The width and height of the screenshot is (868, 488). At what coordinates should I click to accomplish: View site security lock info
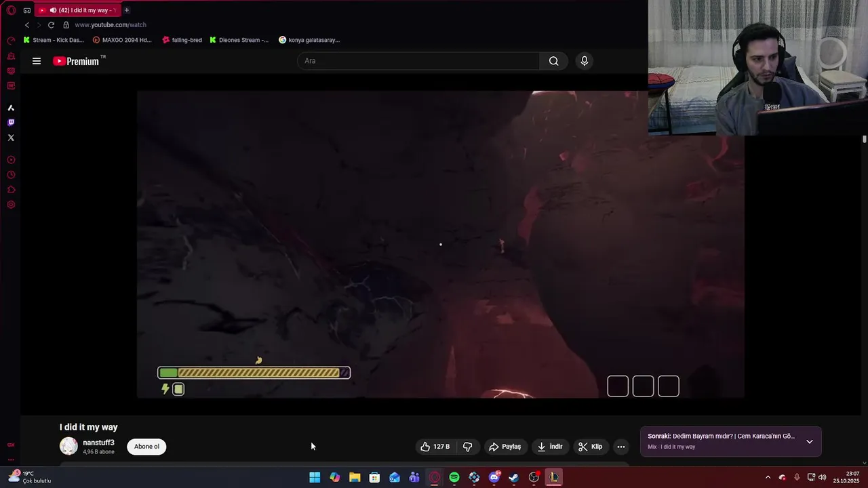[x=66, y=25]
